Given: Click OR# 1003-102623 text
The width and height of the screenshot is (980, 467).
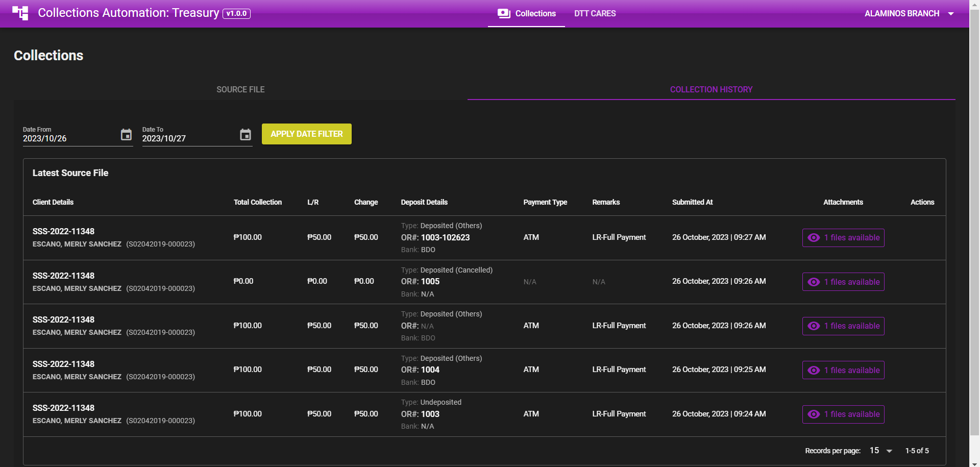Looking at the screenshot, I should [x=445, y=238].
